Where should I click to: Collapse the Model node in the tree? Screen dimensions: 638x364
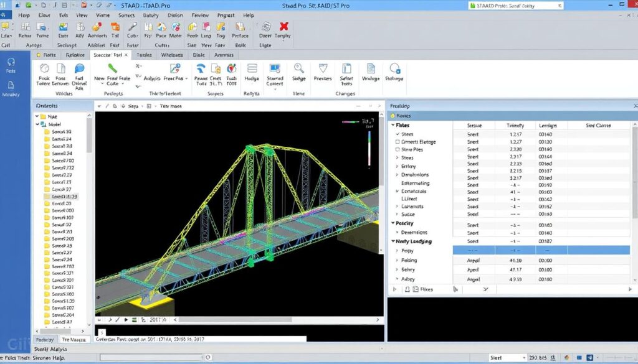pos(37,124)
